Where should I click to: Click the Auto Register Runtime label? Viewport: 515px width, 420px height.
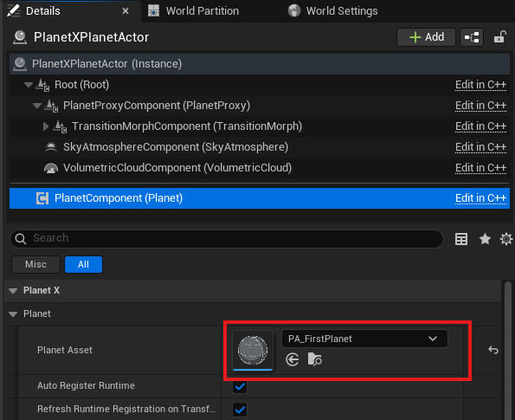coord(86,386)
